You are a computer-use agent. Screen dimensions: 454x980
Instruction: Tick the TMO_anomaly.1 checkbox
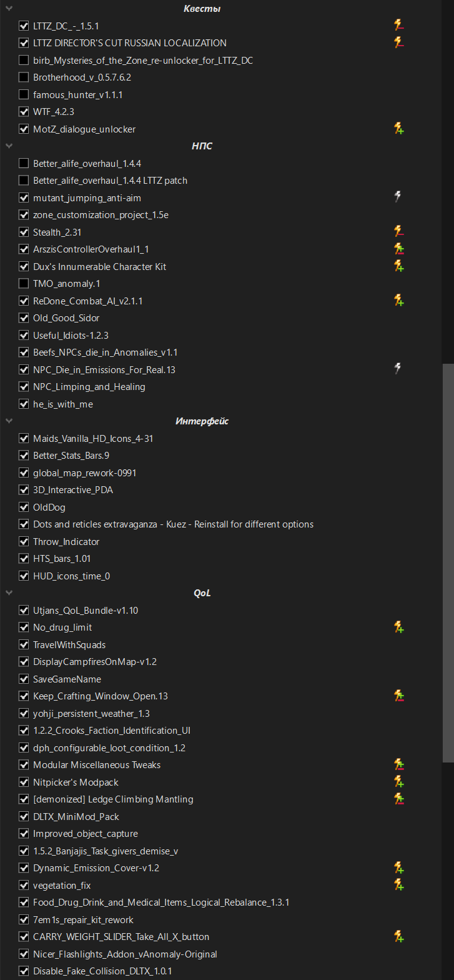click(24, 284)
